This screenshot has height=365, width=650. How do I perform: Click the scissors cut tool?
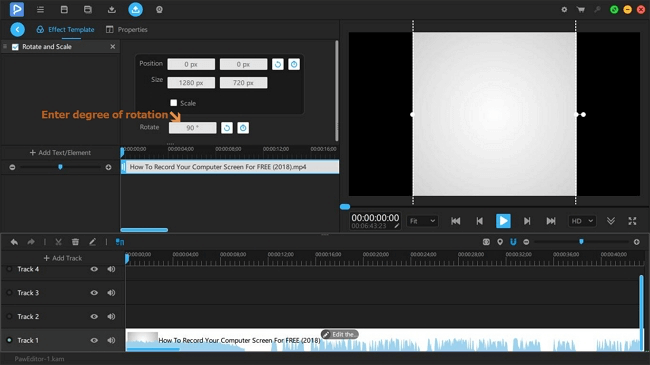[x=58, y=242]
